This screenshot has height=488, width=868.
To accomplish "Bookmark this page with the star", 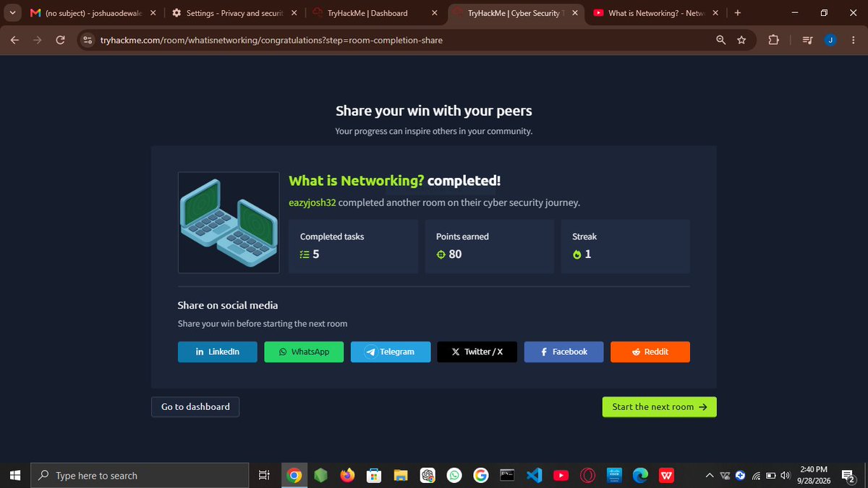I will tap(741, 40).
